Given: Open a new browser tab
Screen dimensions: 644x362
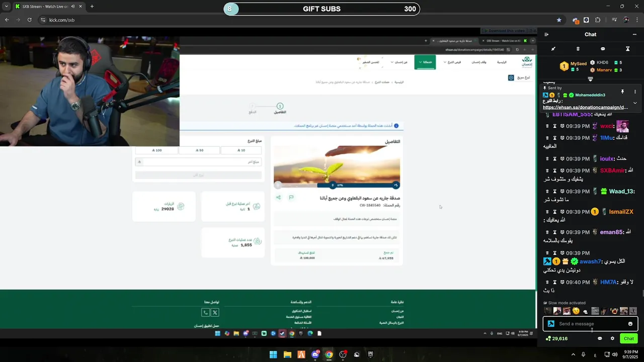Looking at the screenshot, I should pos(92,7).
